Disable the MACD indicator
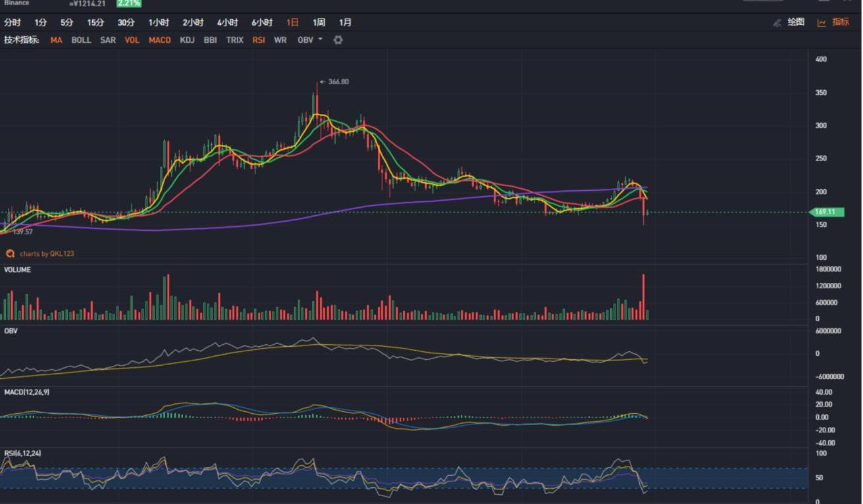863x504 pixels. pyautogui.click(x=159, y=40)
